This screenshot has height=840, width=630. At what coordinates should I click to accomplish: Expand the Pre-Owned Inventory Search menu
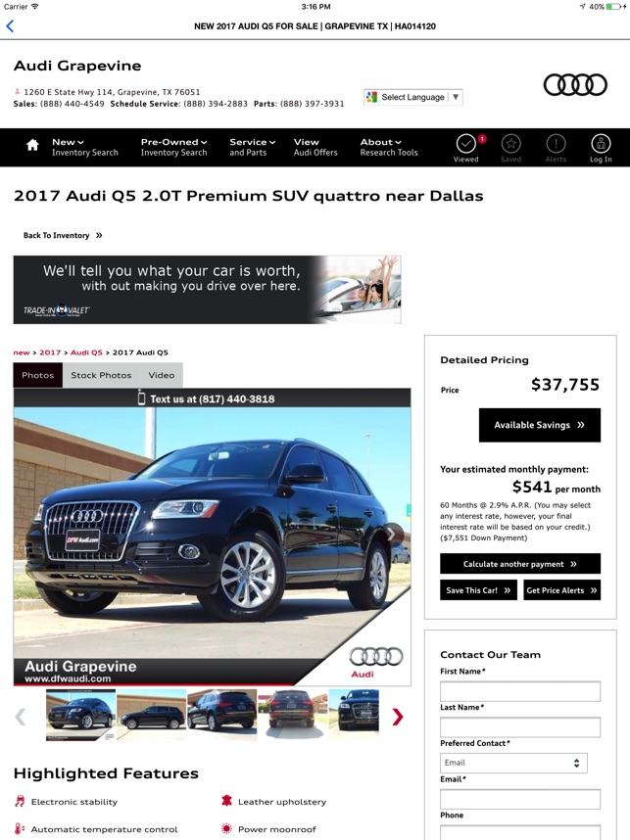173,147
